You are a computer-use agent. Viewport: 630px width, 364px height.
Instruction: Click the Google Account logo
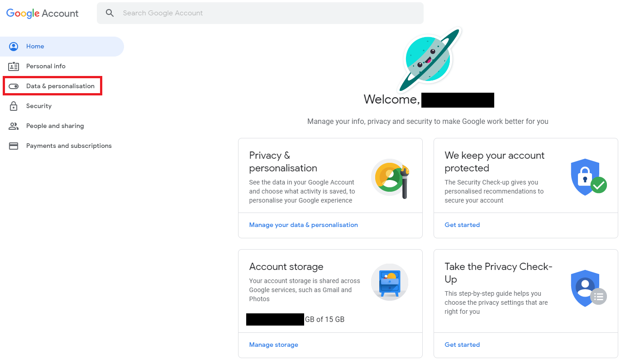tap(43, 14)
